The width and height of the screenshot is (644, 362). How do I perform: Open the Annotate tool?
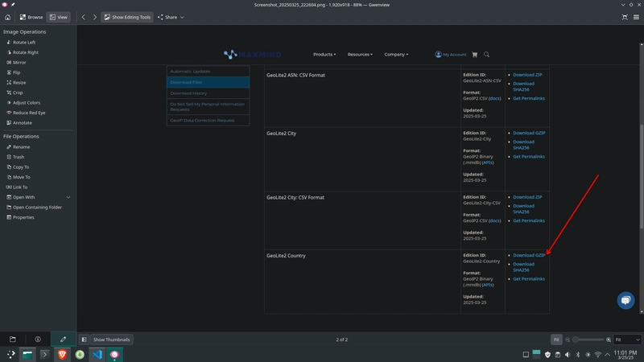[x=19, y=123]
